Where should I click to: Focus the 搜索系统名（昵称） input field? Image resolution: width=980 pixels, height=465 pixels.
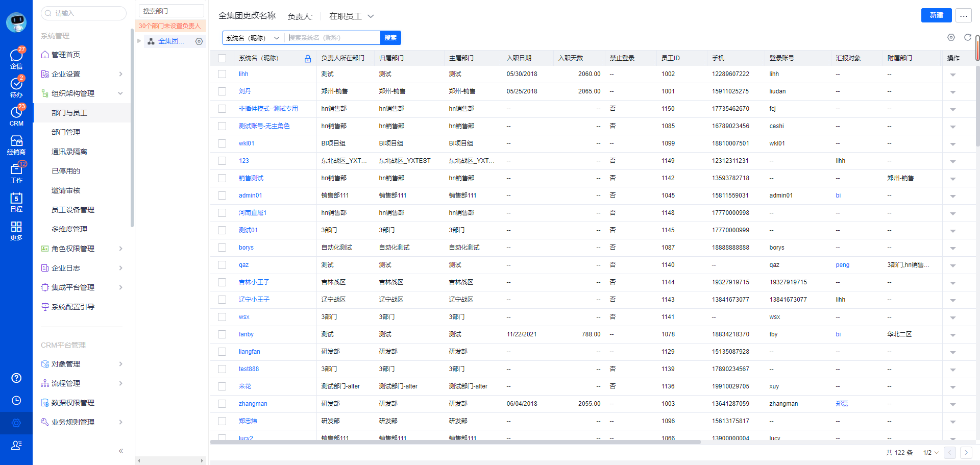(333, 38)
